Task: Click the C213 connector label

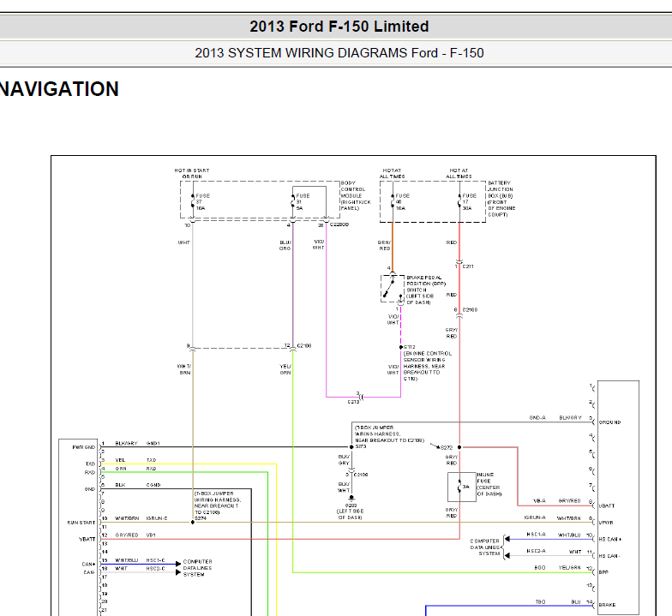Action: (353, 402)
